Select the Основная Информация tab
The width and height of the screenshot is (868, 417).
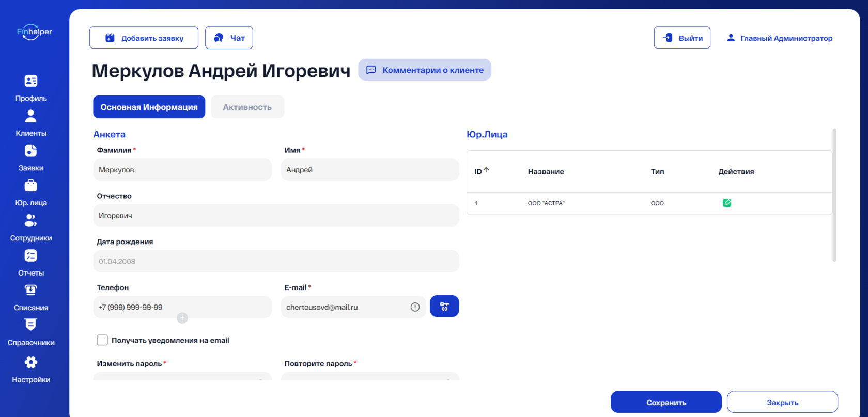149,107
